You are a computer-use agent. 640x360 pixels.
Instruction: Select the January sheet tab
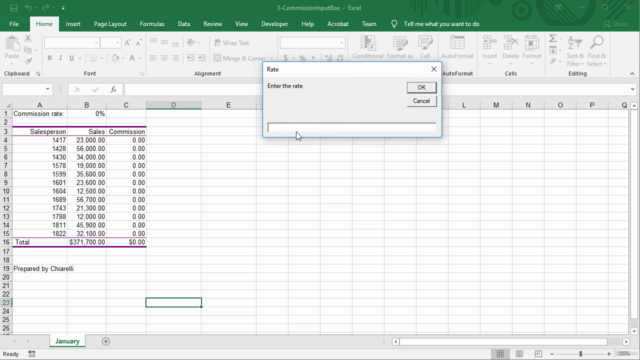(67, 341)
